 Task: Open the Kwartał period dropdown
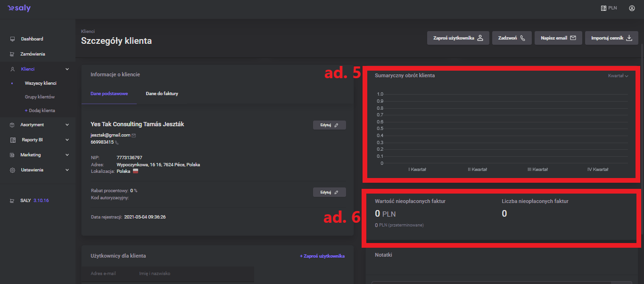click(618, 76)
